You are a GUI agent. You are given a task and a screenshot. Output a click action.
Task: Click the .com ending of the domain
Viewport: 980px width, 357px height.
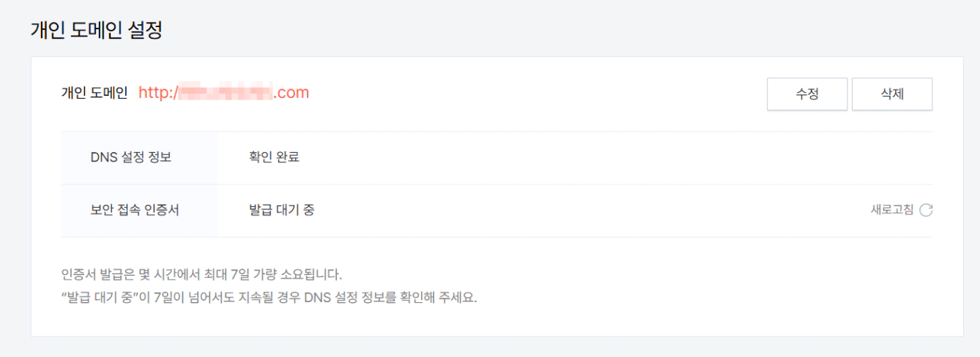(x=292, y=93)
